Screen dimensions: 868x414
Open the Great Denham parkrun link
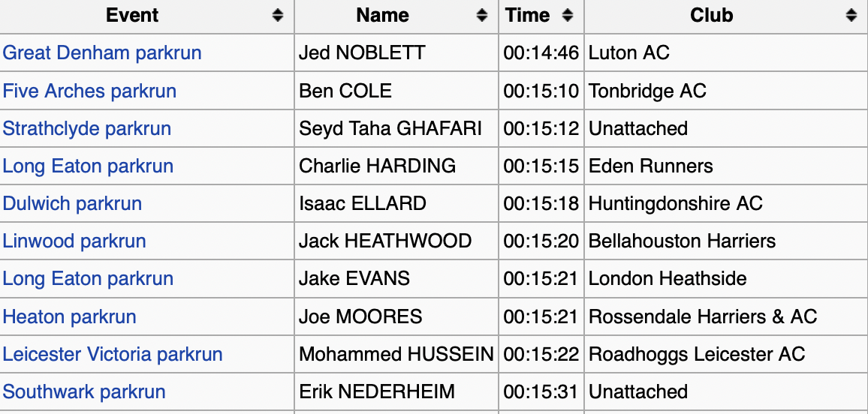click(x=102, y=53)
